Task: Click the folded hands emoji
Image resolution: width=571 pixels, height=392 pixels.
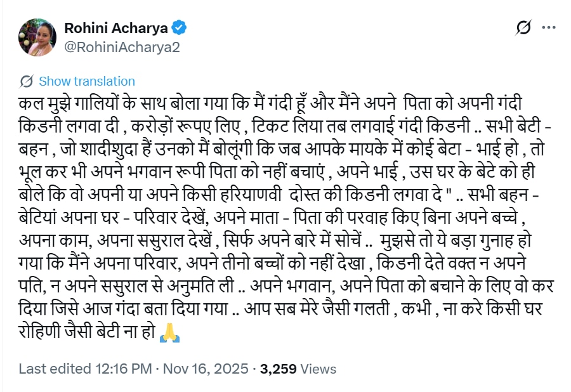Action: (169, 332)
